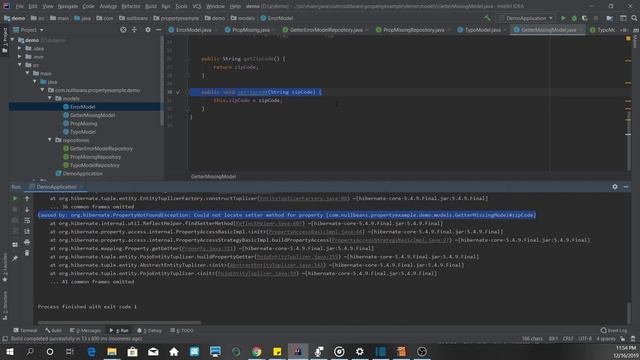
Task: Clear all console output with trash icon
Action: coord(27,253)
